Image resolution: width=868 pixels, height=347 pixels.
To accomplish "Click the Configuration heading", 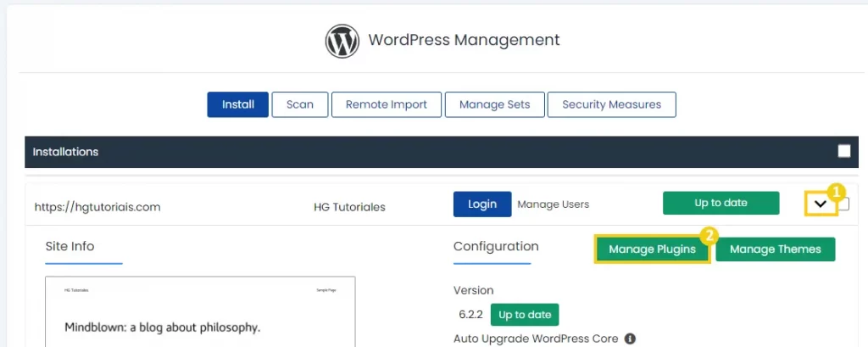I will tap(496, 246).
